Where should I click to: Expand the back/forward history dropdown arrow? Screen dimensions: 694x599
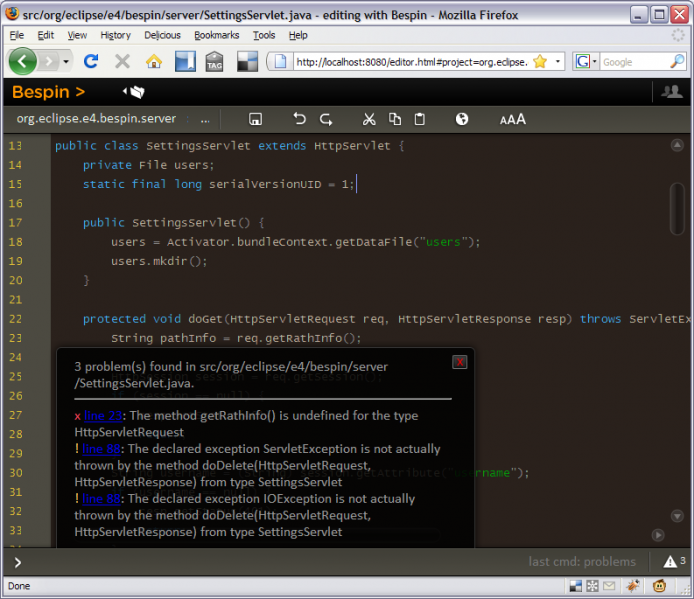point(66,61)
